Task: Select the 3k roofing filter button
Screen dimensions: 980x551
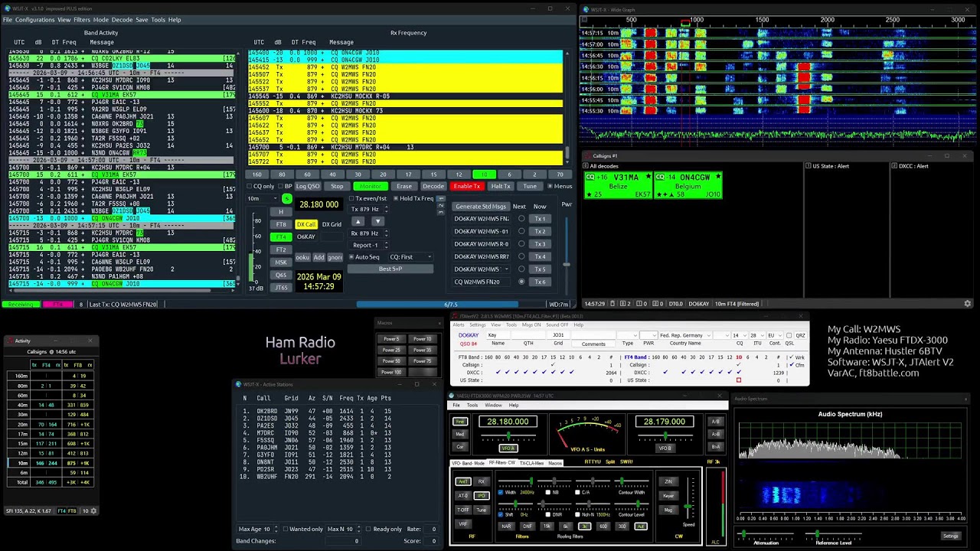Action: pos(584,527)
